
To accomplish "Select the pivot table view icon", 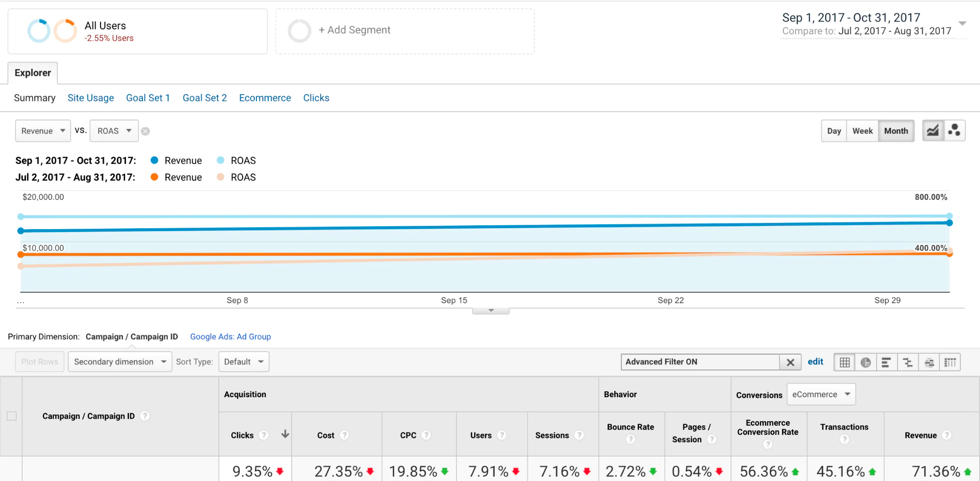I will click(x=950, y=362).
